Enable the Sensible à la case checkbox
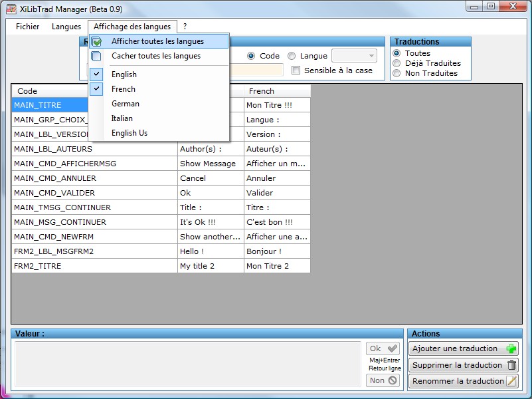 click(296, 70)
